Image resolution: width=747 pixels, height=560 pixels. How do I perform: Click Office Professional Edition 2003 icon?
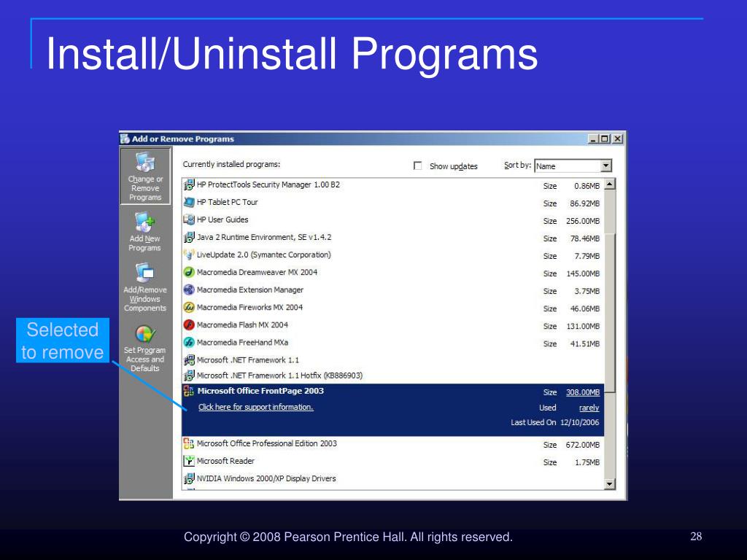point(189,444)
